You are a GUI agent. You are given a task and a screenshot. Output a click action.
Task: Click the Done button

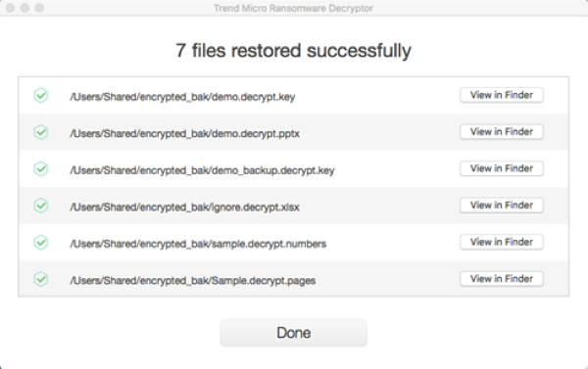click(x=293, y=333)
